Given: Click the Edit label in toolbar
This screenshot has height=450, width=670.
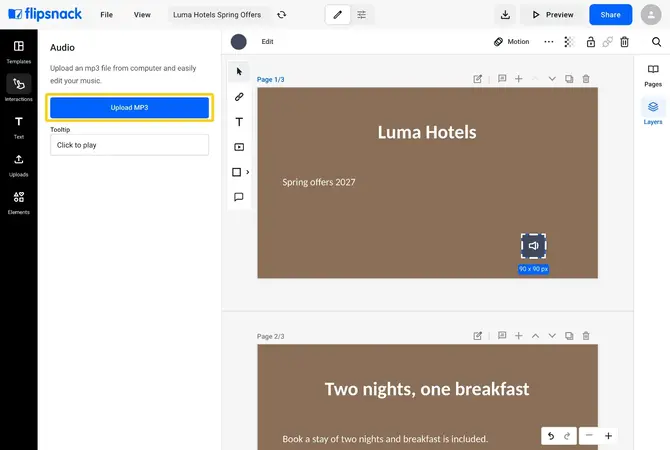Looking at the screenshot, I should (267, 41).
